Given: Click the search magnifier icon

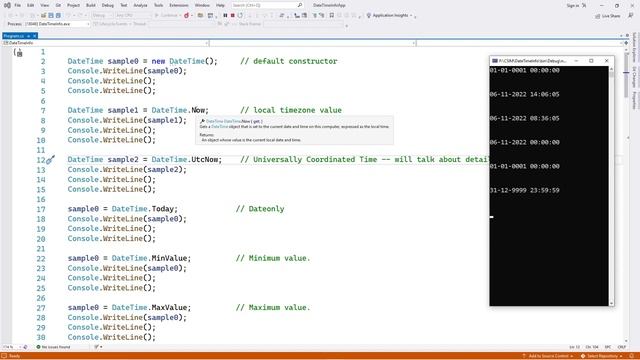Looking at the screenshot, I should tap(300, 5).
